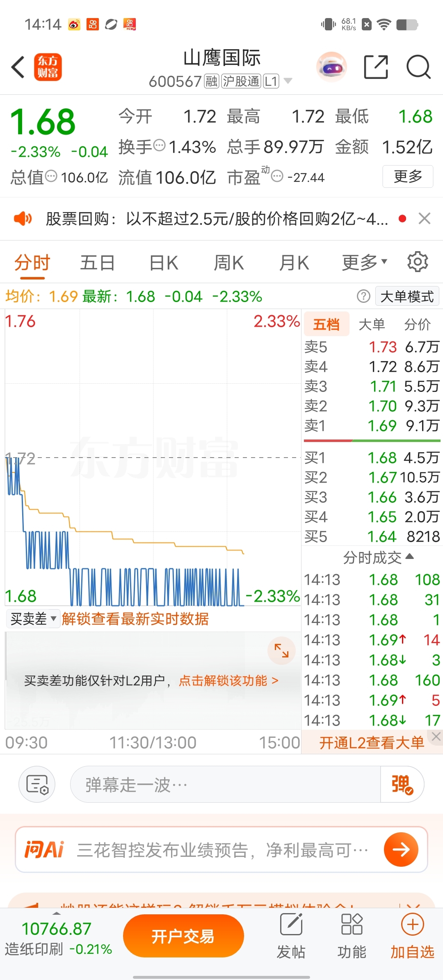This screenshot has width=443, height=980.
Task: Tap the back arrow icon
Action: click(x=18, y=67)
